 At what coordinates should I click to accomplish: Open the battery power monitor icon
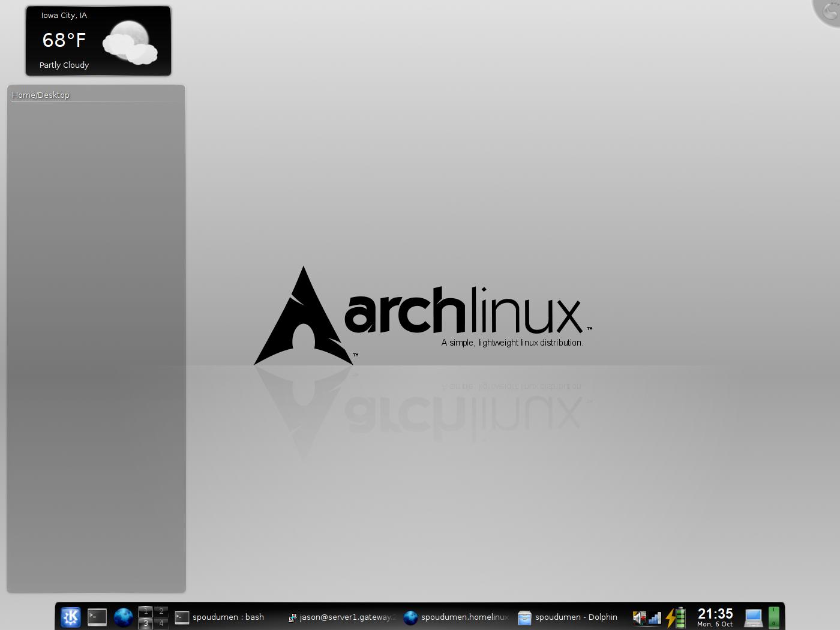click(x=676, y=617)
